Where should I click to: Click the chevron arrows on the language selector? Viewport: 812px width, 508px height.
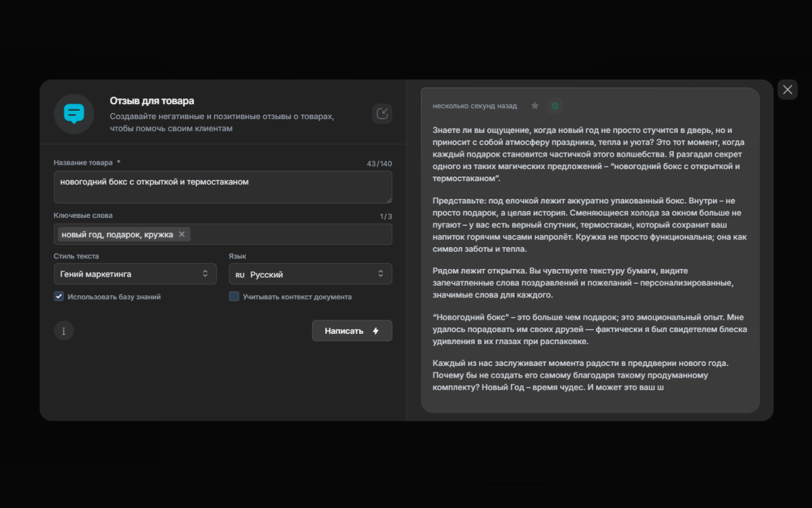point(380,274)
